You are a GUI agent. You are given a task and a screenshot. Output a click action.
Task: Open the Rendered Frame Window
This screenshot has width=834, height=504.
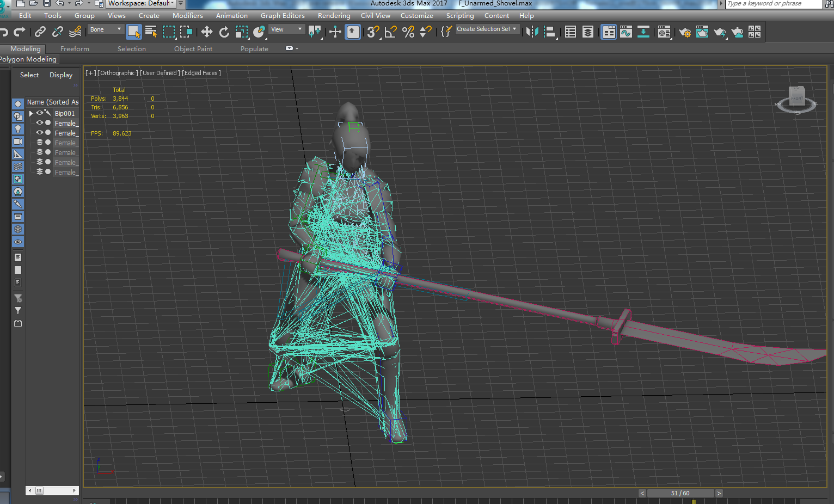(702, 32)
